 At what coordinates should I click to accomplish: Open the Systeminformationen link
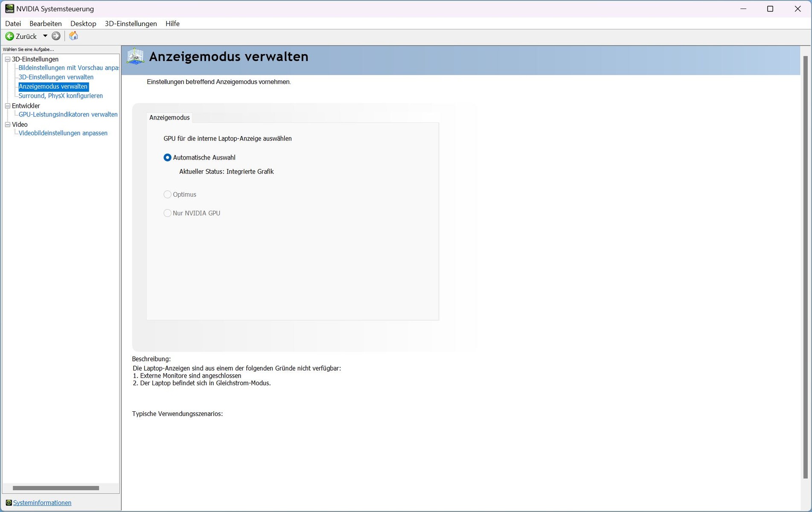[42, 503]
